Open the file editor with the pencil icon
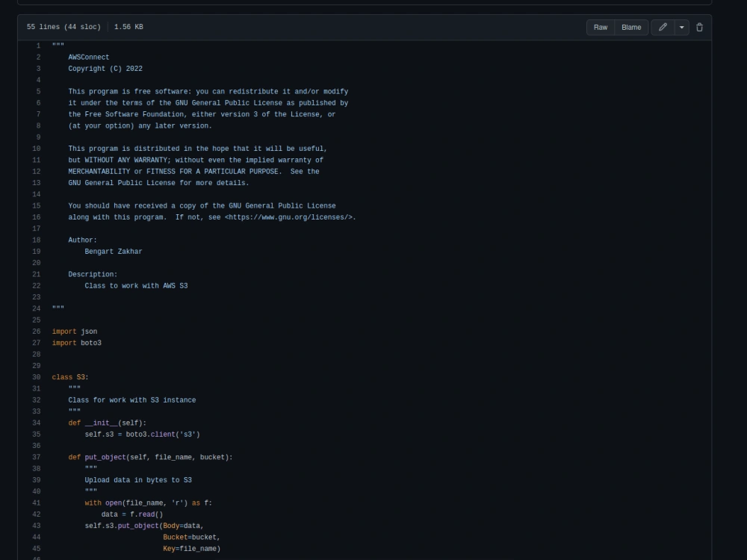Viewport: 747px width, 560px height. tap(662, 27)
